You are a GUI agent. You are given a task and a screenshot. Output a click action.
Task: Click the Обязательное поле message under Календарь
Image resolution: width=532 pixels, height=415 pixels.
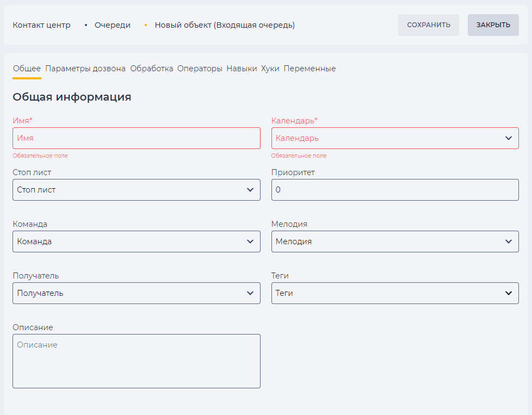[x=299, y=156]
